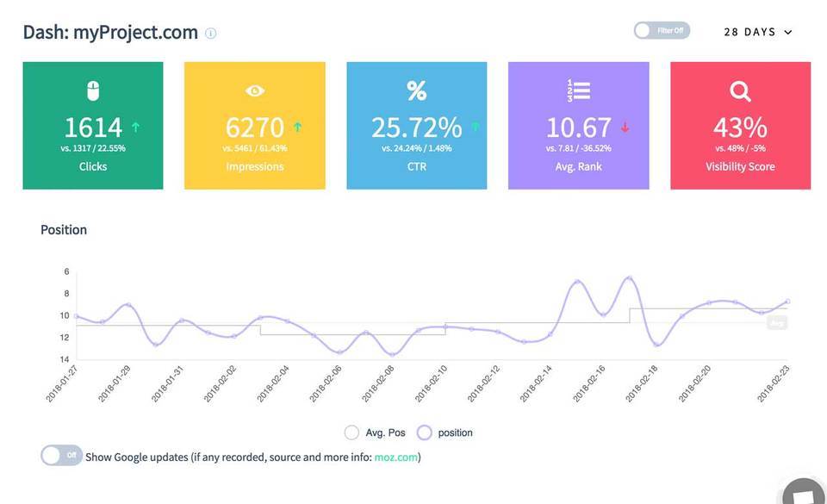This screenshot has width=827, height=504.
Task: Toggle the Avg. Pos legend series
Action: coord(351,432)
